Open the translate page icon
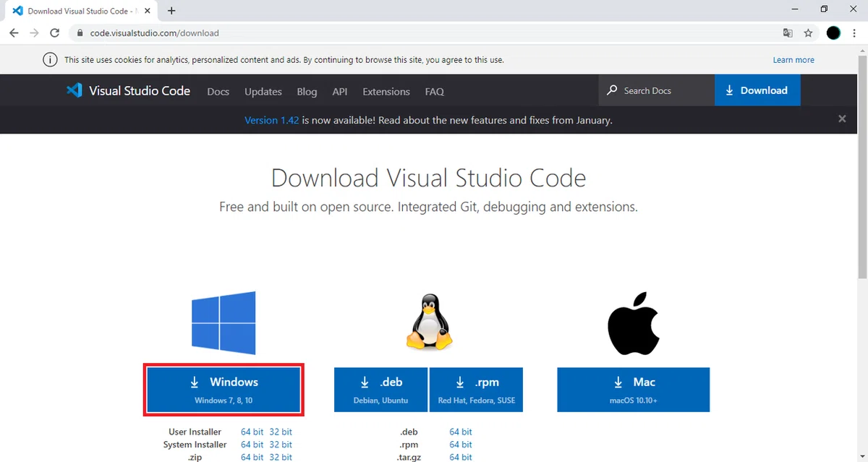The width and height of the screenshot is (868, 462). [788, 33]
